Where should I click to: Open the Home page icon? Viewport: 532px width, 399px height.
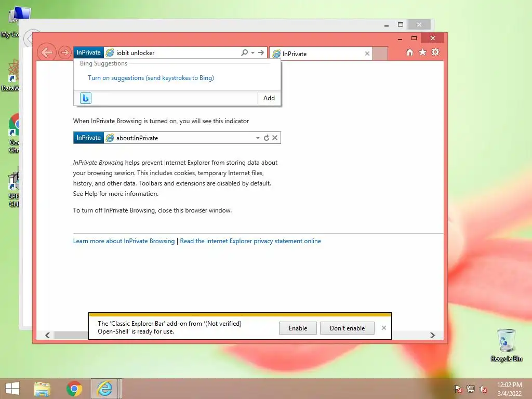pos(410,52)
